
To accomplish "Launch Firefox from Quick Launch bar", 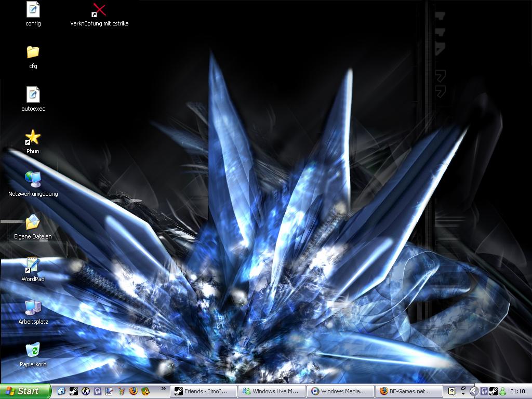I will (134, 391).
